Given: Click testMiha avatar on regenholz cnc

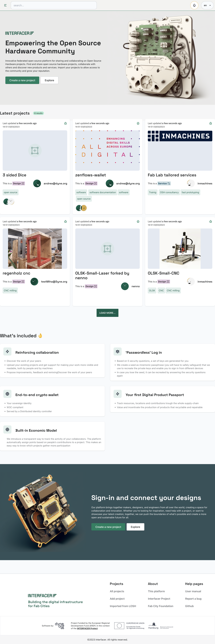Looking at the screenshot, I should [x=34, y=281].
